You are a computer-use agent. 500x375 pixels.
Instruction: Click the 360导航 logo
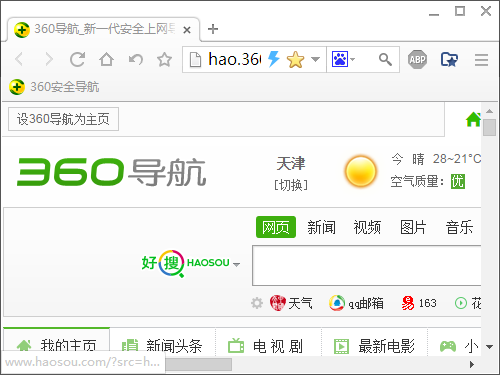coord(111,172)
